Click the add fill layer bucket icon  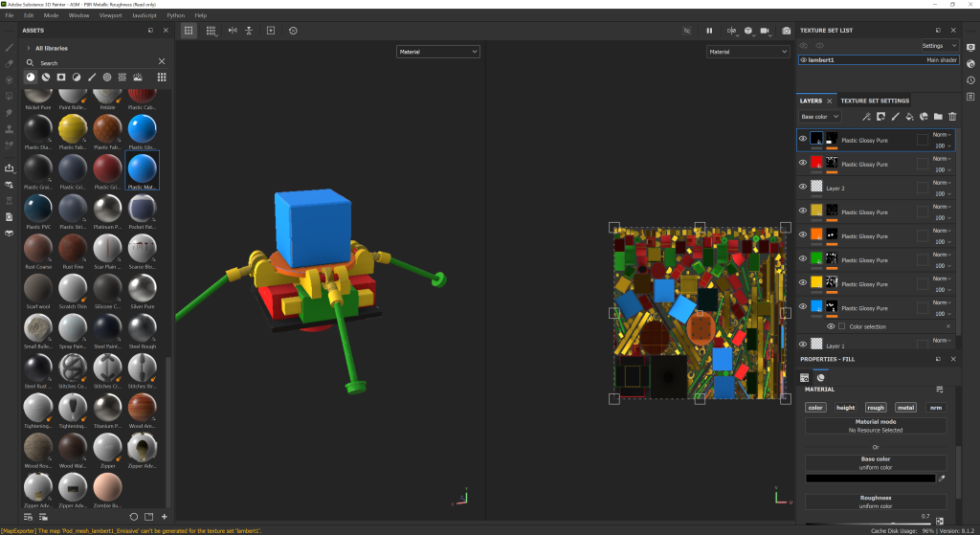pos(909,117)
